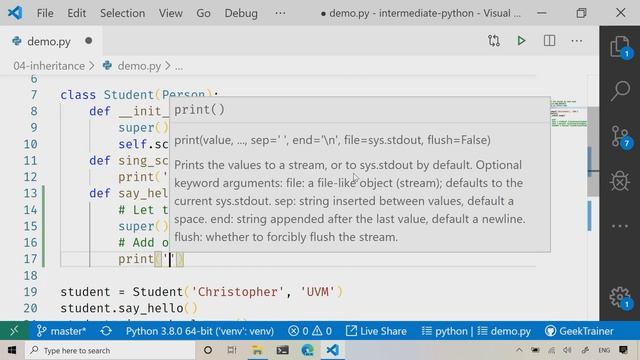The width and height of the screenshot is (640, 360).
Task: Open the Action Center notifications icon
Action: 623,350
